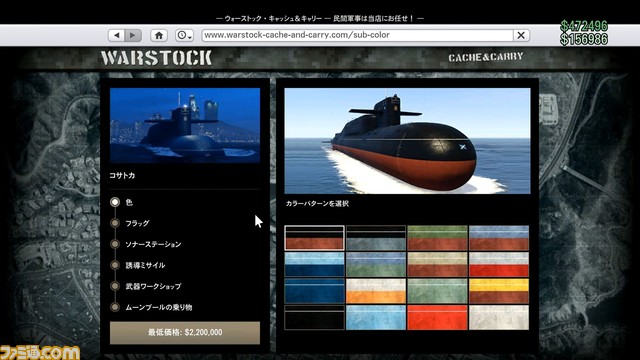Choose the solid navy blue swatch
The height and width of the screenshot is (360, 640).
[314, 291]
